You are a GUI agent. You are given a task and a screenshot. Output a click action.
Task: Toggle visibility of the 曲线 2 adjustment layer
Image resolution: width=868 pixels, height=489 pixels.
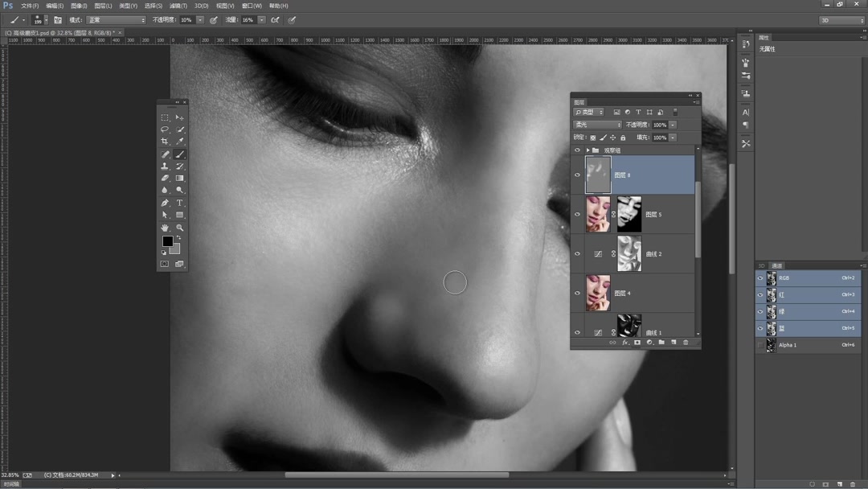coord(577,253)
